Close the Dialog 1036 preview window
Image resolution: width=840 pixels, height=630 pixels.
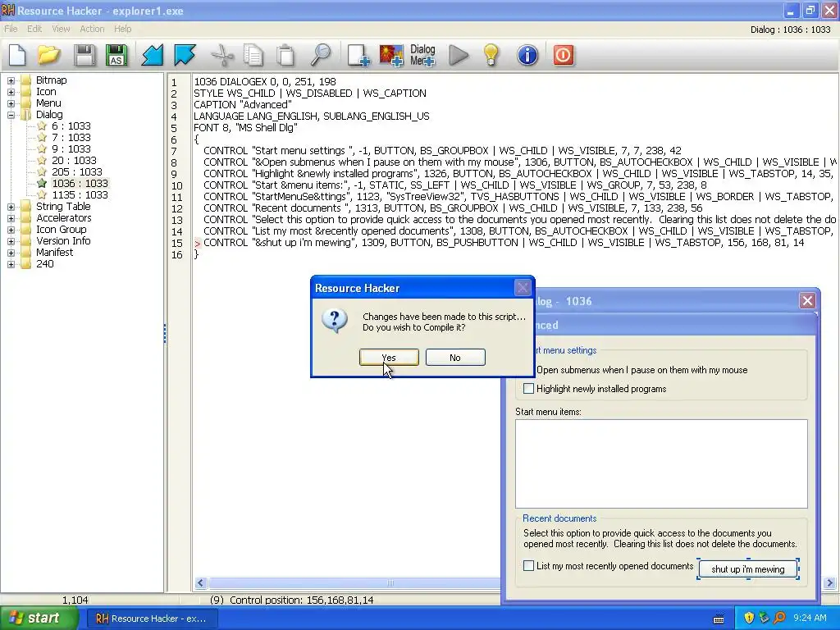[x=807, y=300]
